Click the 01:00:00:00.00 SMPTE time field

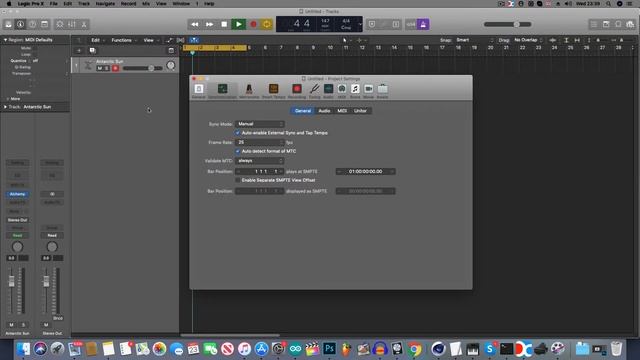(365, 171)
